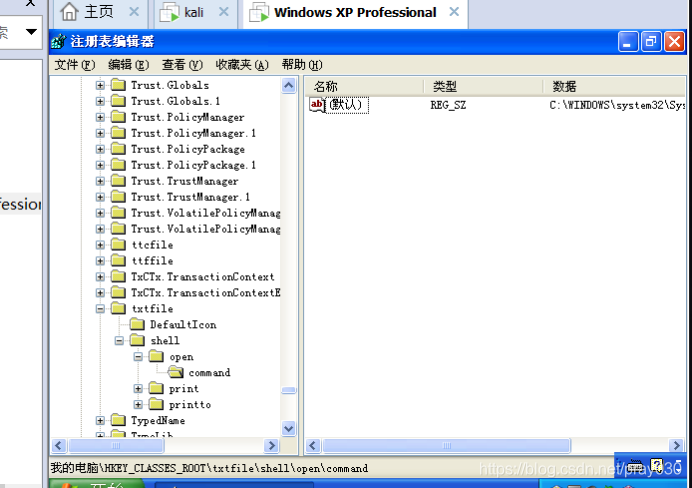Click the print folder icon
Viewport: 692px width, 488px height.
click(156, 389)
